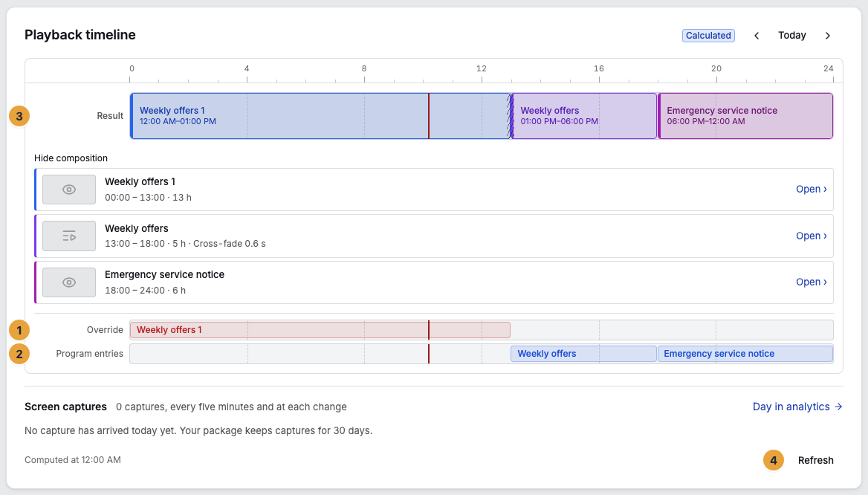Click eye thumbnail for Emergency service notice

(69, 282)
